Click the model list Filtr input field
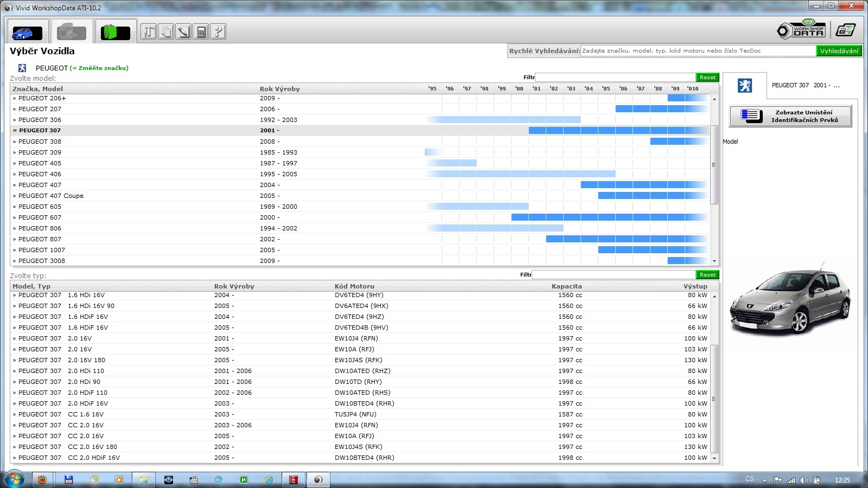Screen dimensions: 868x488 click(x=615, y=78)
